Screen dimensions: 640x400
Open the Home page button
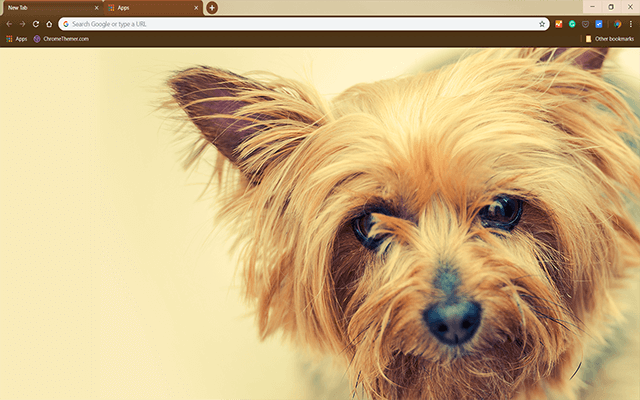tap(49, 24)
